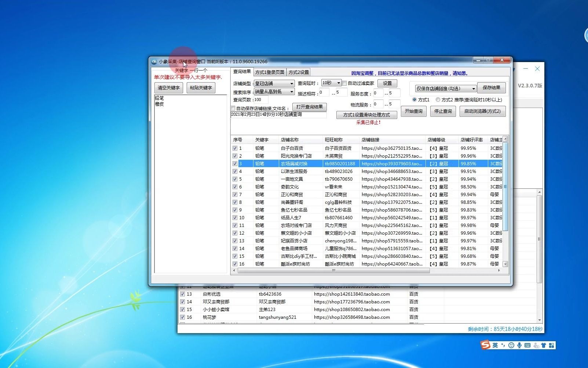Toggle Sogou Chinese/English mode button 英

point(495,345)
